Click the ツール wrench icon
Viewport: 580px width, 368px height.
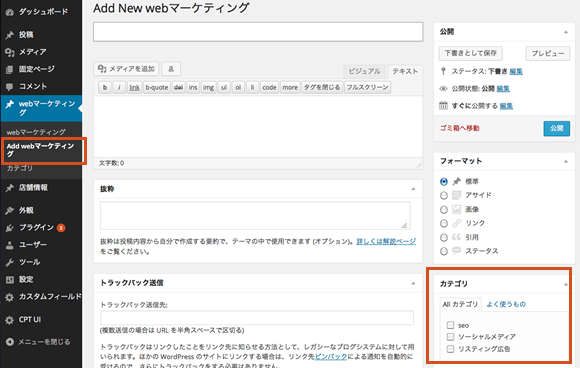pyautogui.click(x=10, y=262)
